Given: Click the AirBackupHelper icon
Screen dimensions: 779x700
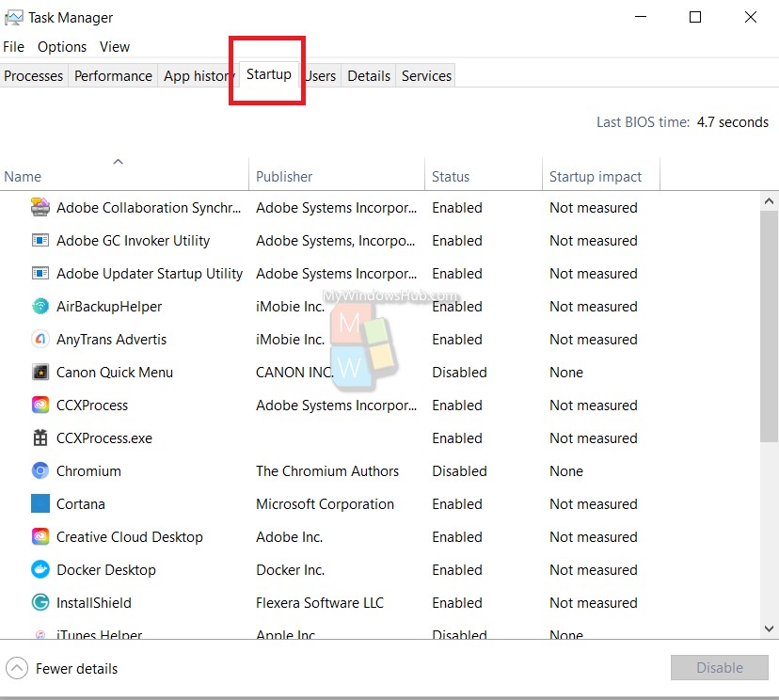Looking at the screenshot, I should coord(40,306).
